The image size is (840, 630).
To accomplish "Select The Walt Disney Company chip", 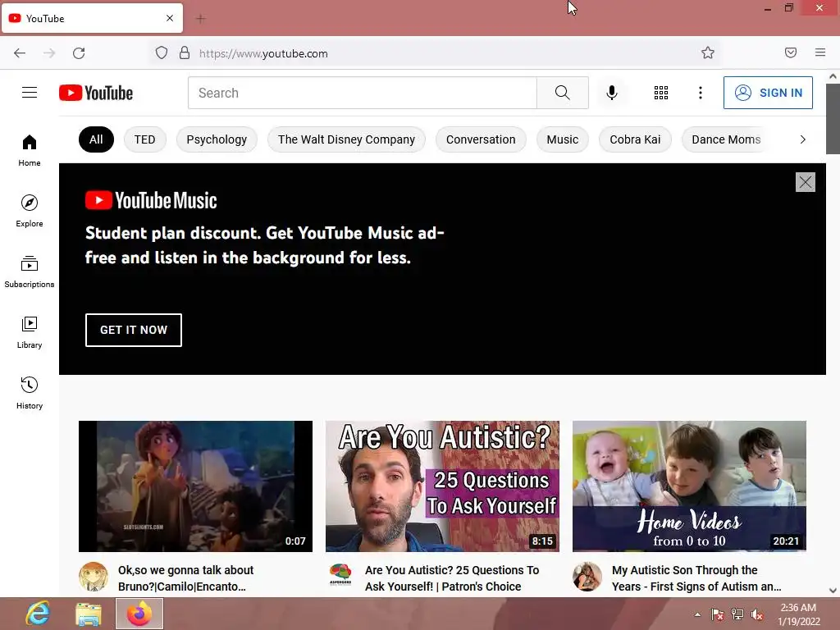I will coord(346,139).
